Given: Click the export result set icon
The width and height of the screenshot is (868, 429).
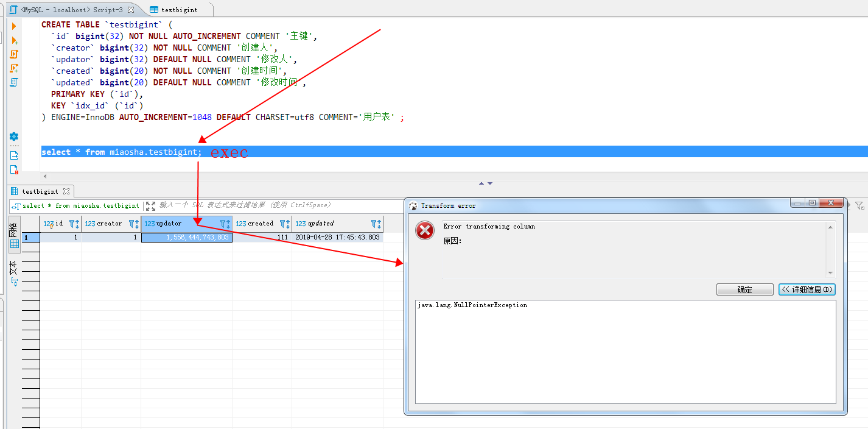Looking at the screenshot, I should (14, 155).
